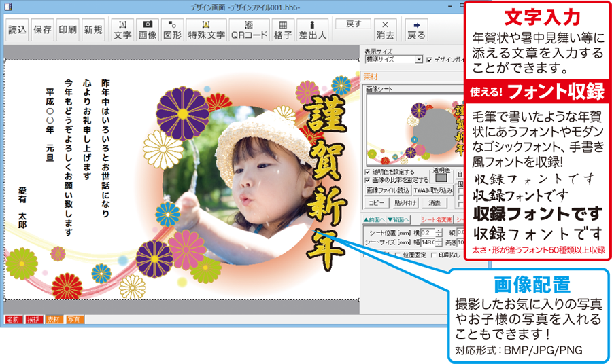Insert a QRコード from the toolbar
This screenshot has height=364, width=612.
click(x=248, y=29)
